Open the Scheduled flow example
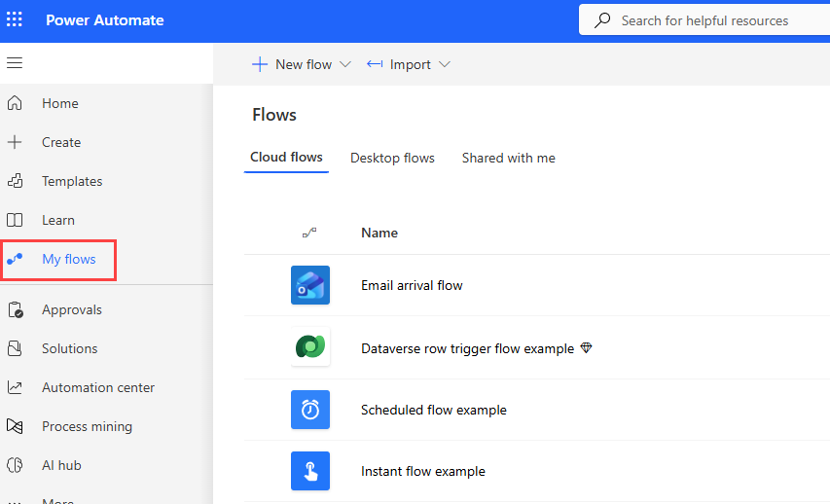Viewport: 830px width, 504px height. (x=434, y=410)
